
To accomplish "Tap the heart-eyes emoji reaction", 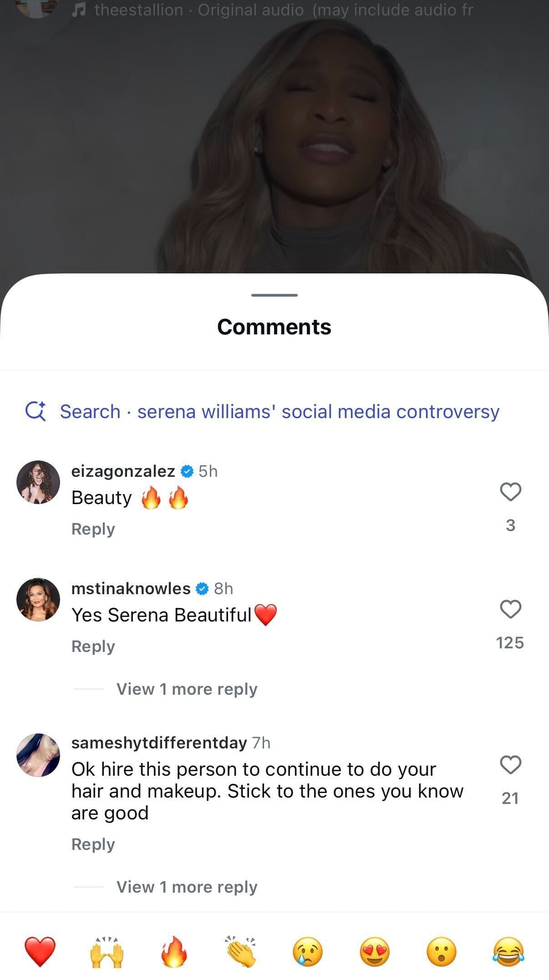I will (x=375, y=951).
